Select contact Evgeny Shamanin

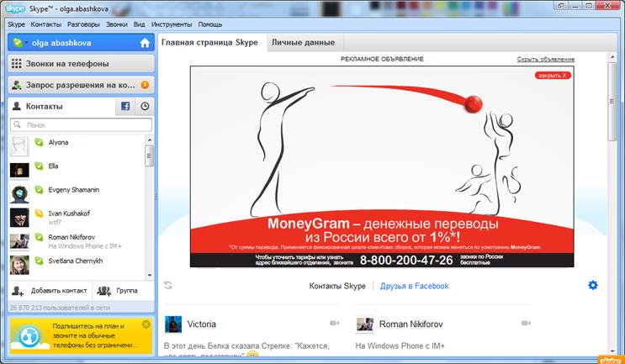tap(77, 193)
